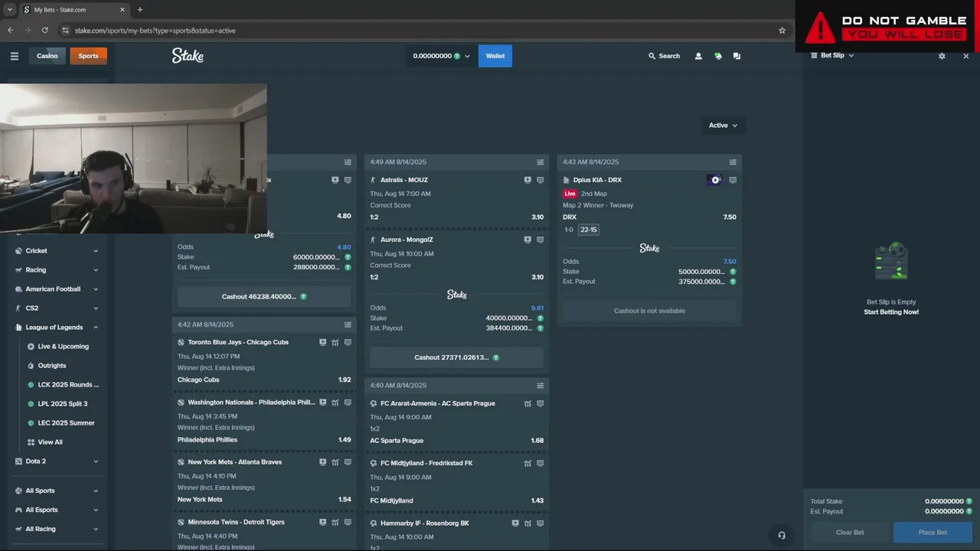Expand the All Esports section
This screenshot has width=980, height=551.
click(x=56, y=510)
